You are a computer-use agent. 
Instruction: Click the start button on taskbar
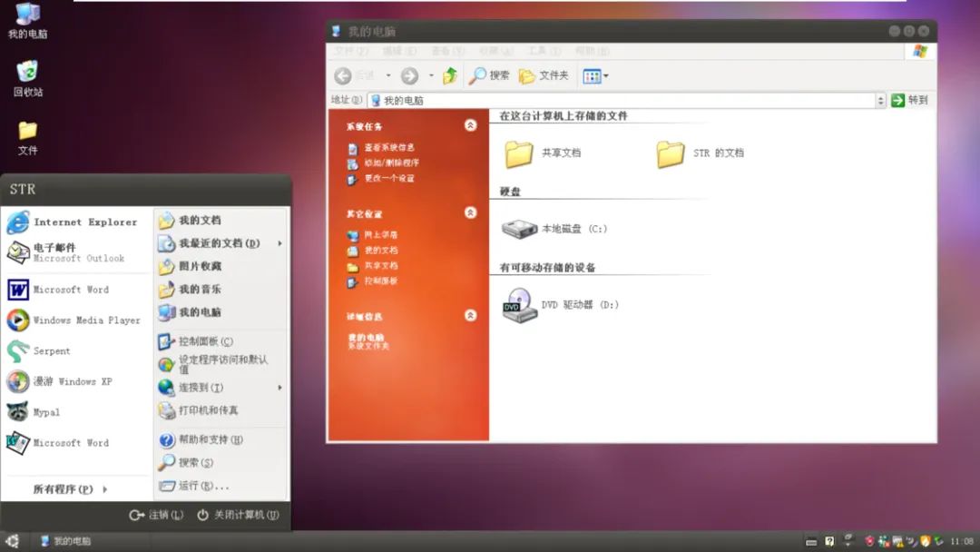[12, 541]
